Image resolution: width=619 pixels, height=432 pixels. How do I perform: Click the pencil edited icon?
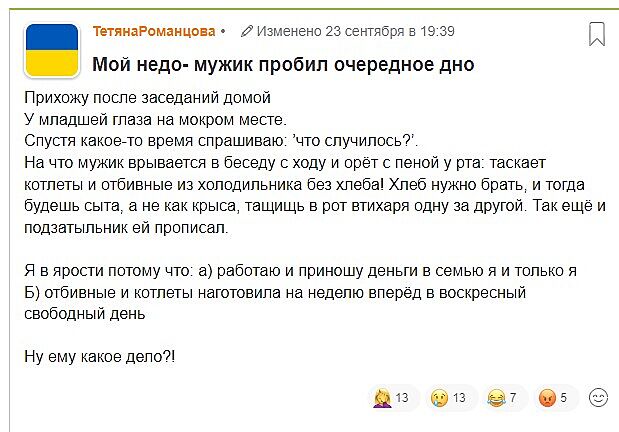(x=246, y=31)
